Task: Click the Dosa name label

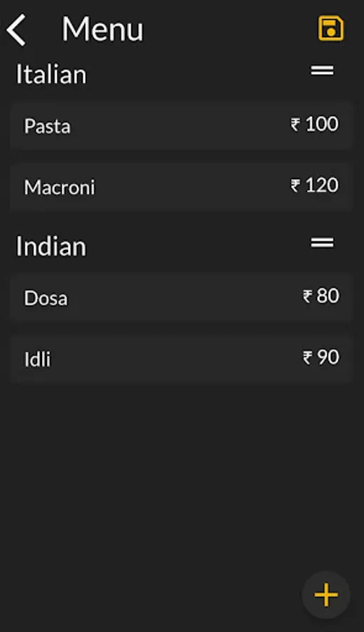Action: pyautogui.click(x=46, y=298)
